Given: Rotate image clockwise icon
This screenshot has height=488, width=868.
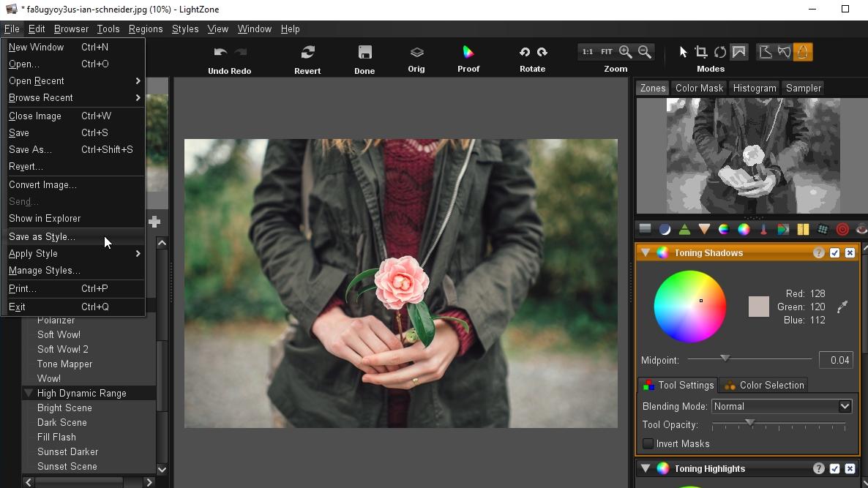Looking at the screenshot, I should click(x=542, y=52).
